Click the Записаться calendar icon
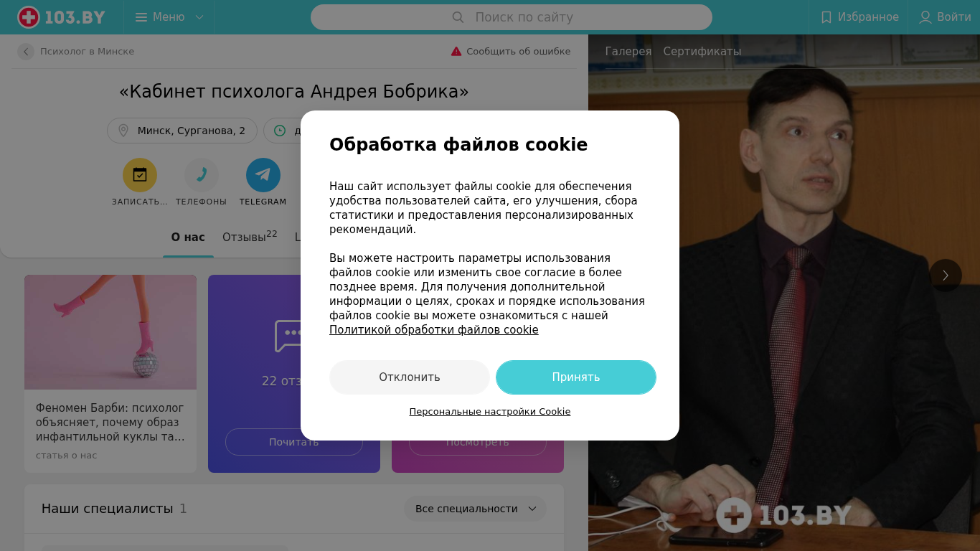Screen dimensions: 980x551 click(x=140, y=175)
